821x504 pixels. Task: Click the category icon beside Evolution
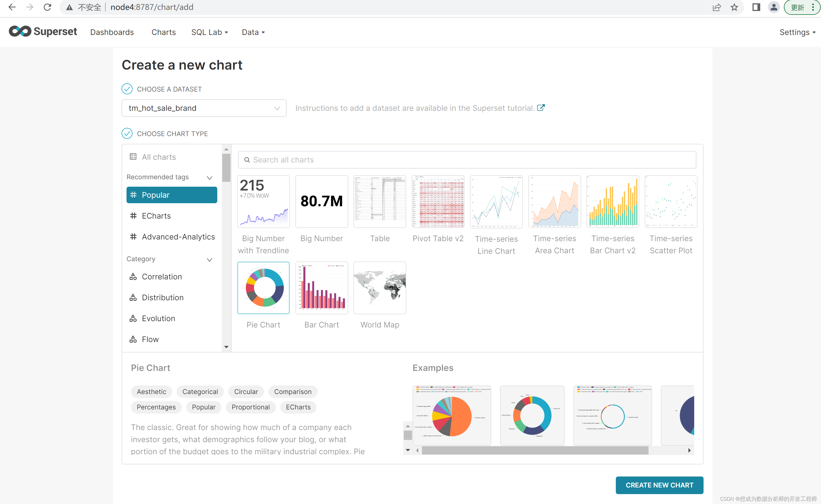pyautogui.click(x=133, y=318)
